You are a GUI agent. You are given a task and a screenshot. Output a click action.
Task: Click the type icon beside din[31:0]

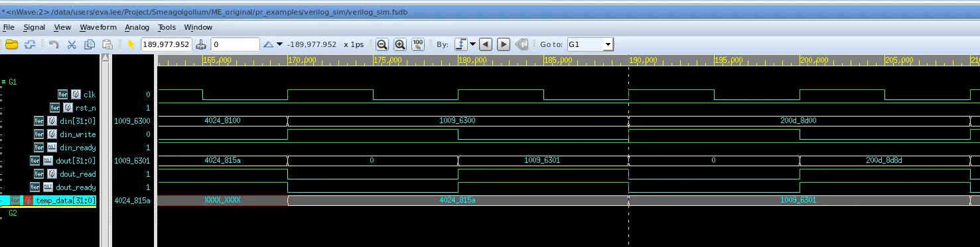[51, 121]
